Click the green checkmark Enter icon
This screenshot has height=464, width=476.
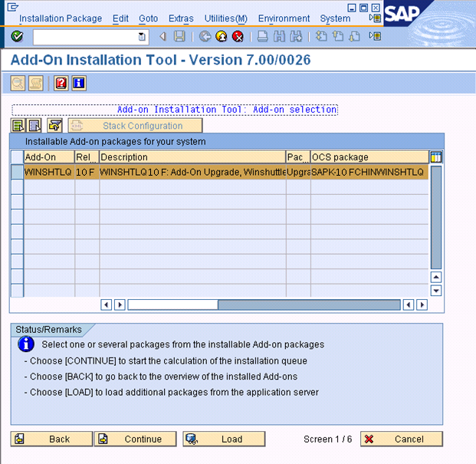coord(17,37)
